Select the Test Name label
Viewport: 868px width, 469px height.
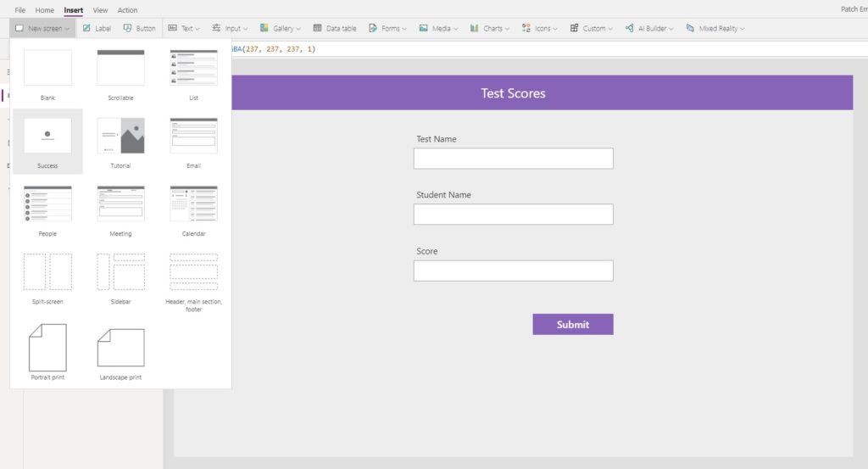(x=437, y=139)
